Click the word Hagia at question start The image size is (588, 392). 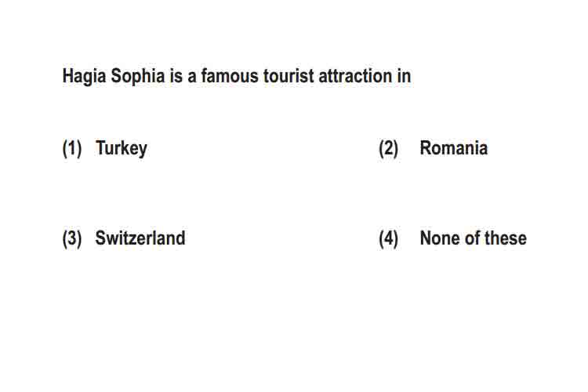(x=84, y=77)
